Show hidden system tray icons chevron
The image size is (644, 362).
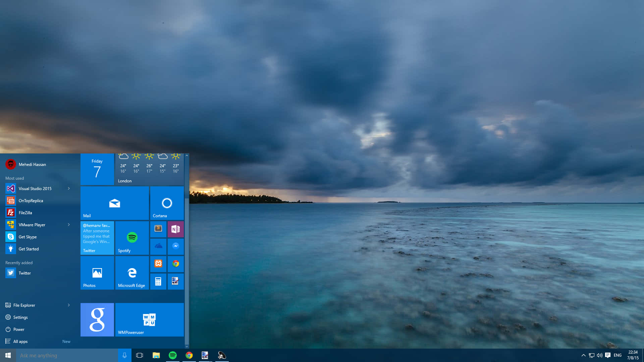[583, 355]
